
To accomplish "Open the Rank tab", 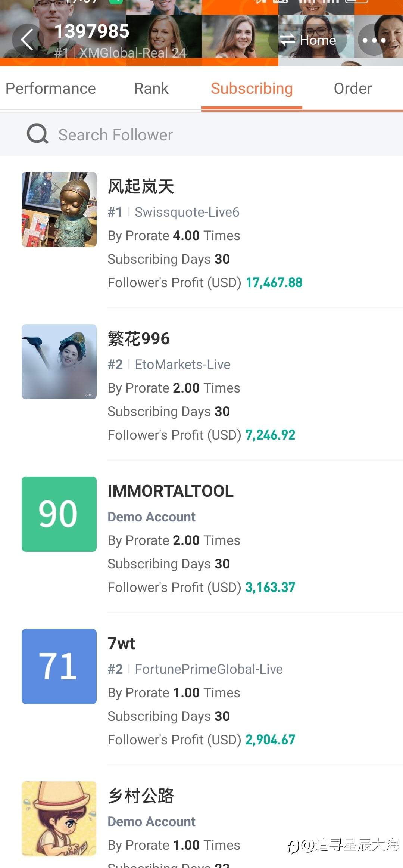I will [151, 89].
